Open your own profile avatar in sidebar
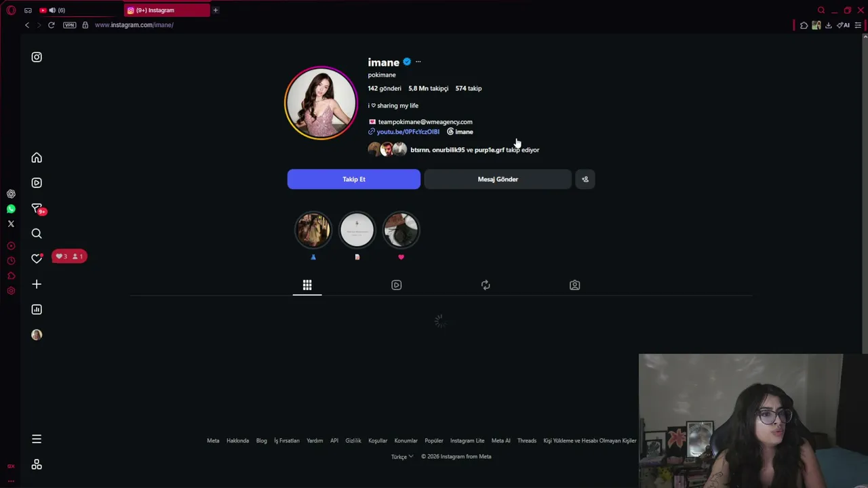The height and width of the screenshot is (488, 868). click(x=37, y=335)
